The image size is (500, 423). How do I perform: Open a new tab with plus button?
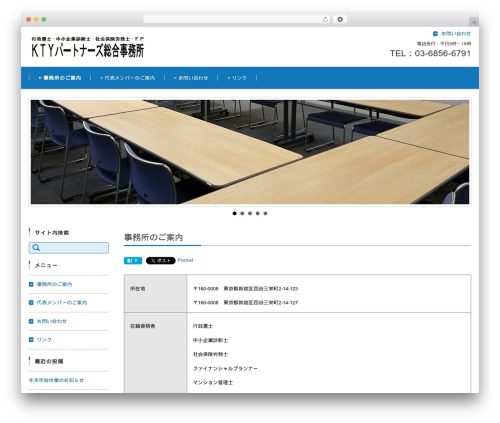pos(474,22)
